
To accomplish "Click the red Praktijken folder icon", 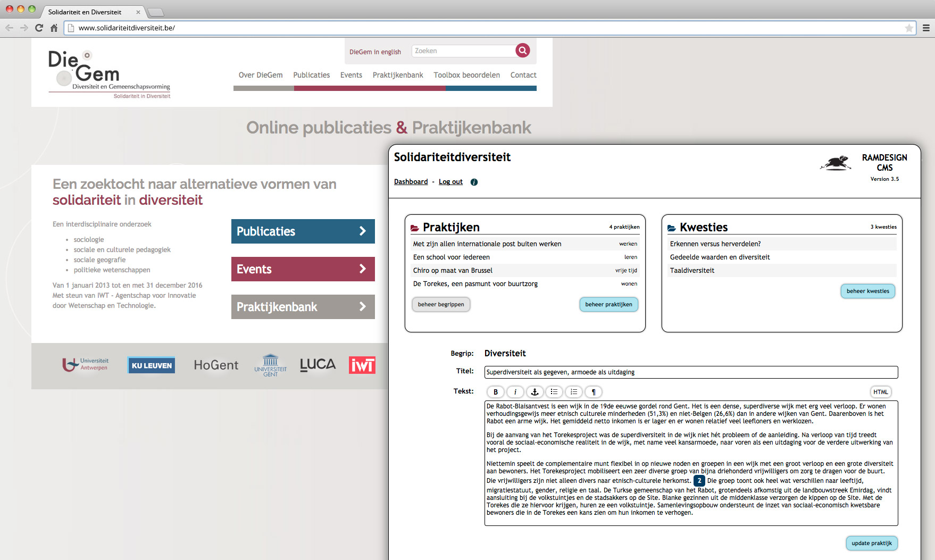I will pyautogui.click(x=415, y=228).
